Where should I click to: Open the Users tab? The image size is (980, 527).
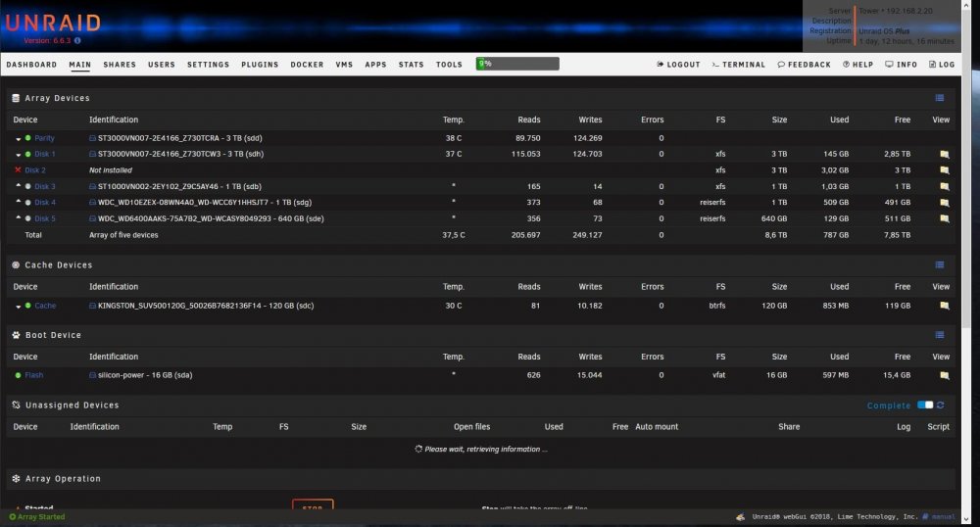pyautogui.click(x=162, y=65)
